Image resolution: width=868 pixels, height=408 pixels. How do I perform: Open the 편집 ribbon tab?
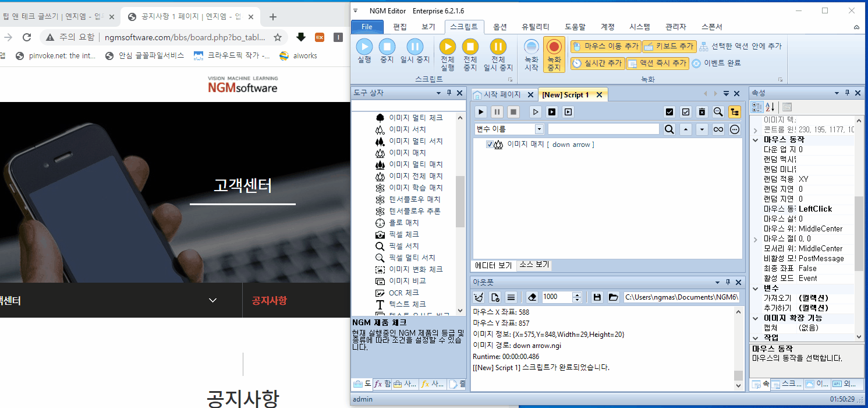click(400, 27)
